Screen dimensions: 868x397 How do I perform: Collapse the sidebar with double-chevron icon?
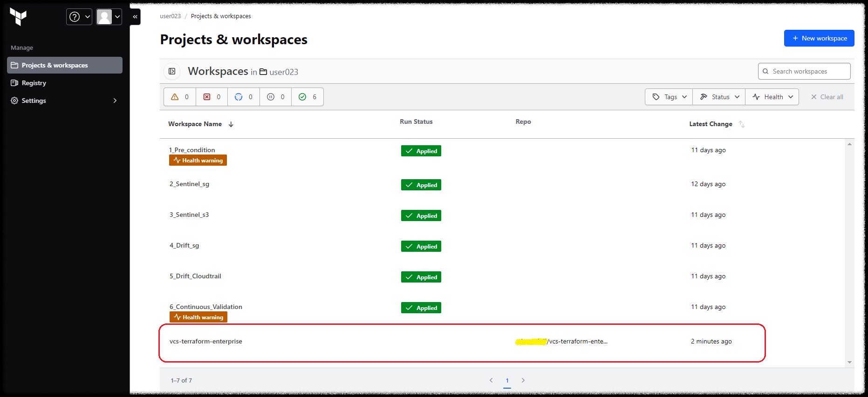coord(135,17)
